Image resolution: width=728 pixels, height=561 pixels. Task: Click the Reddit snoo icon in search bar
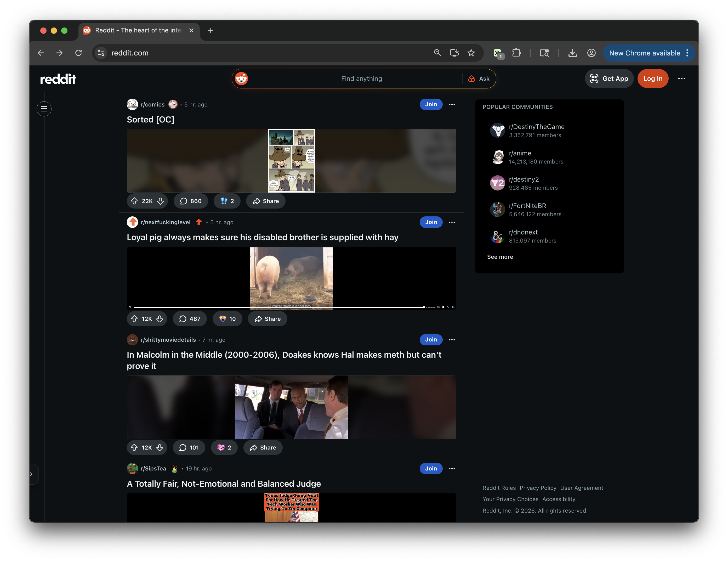pyautogui.click(x=241, y=79)
